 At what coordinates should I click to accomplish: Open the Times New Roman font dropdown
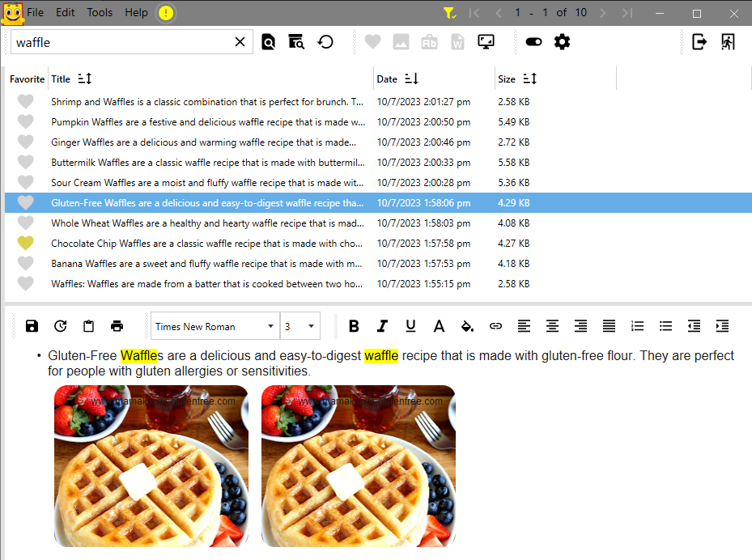(215, 326)
